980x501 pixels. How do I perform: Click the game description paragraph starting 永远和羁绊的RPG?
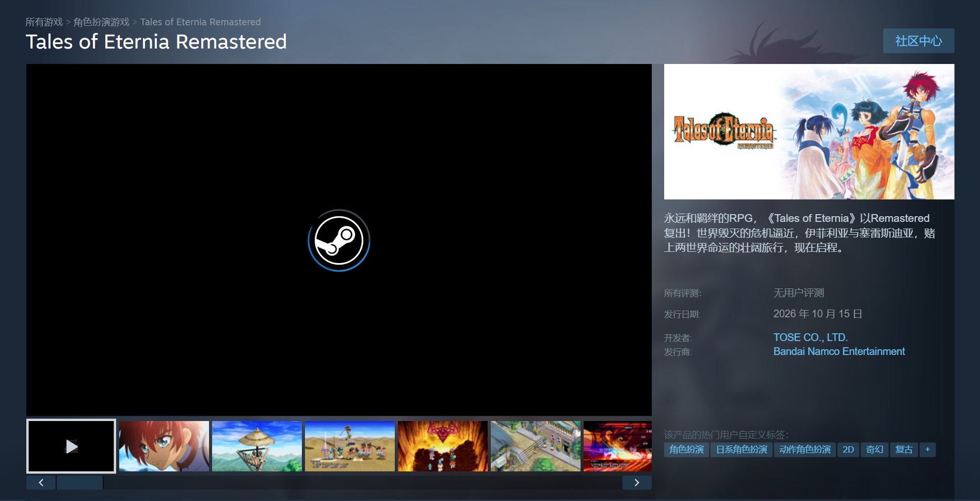pos(799,233)
